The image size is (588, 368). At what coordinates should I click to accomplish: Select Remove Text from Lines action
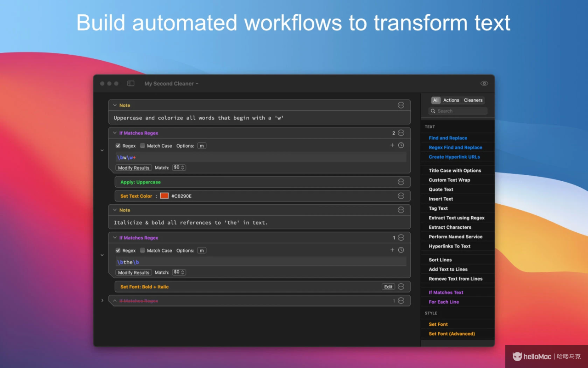456,279
